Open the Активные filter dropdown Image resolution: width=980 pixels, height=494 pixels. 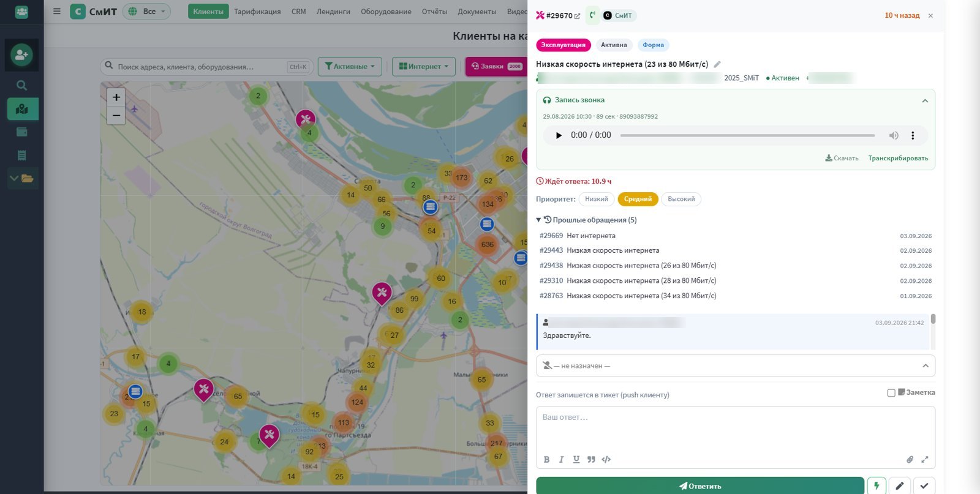click(x=350, y=67)
